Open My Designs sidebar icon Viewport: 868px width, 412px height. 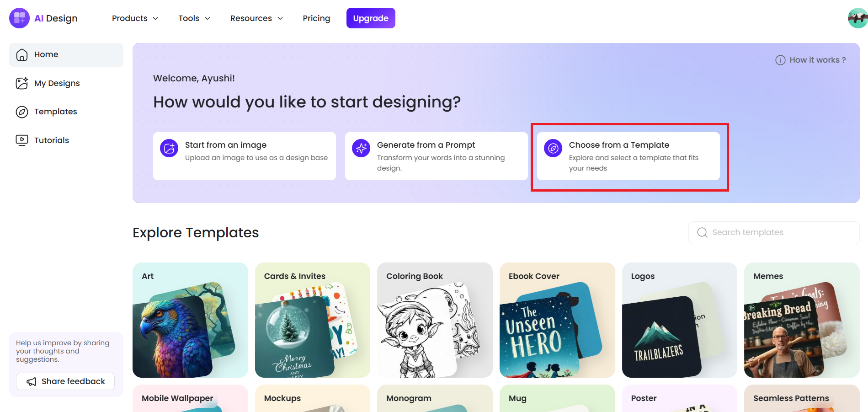click(22, 83)
